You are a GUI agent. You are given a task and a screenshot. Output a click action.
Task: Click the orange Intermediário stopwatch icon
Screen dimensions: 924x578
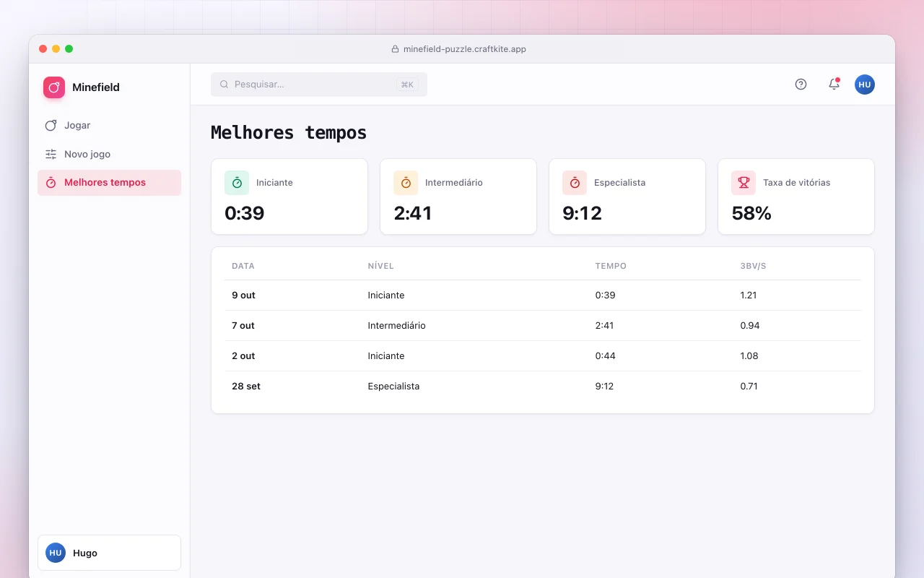tap(406, 183)
